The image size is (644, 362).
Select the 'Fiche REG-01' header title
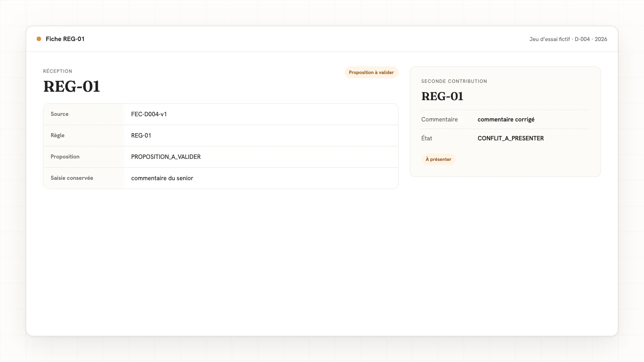point(65,39)
